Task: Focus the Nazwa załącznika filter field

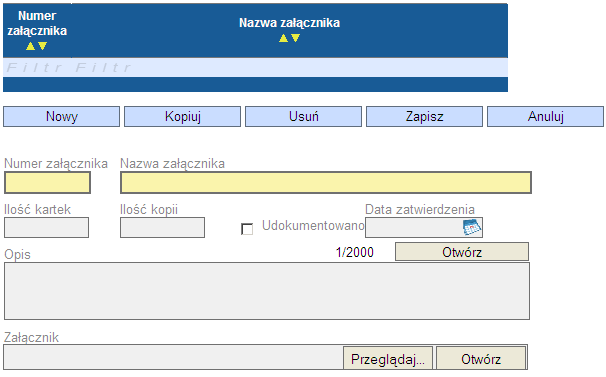Action: click(290, 67)
